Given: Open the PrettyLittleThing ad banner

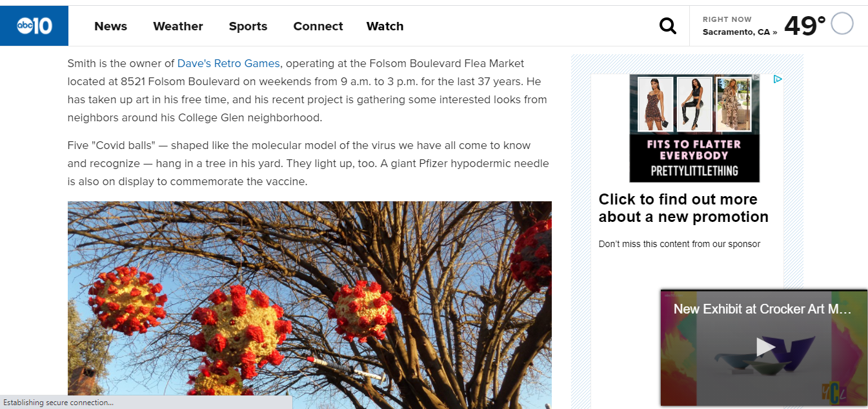Looking at the screenshot, I should [694, 128].
